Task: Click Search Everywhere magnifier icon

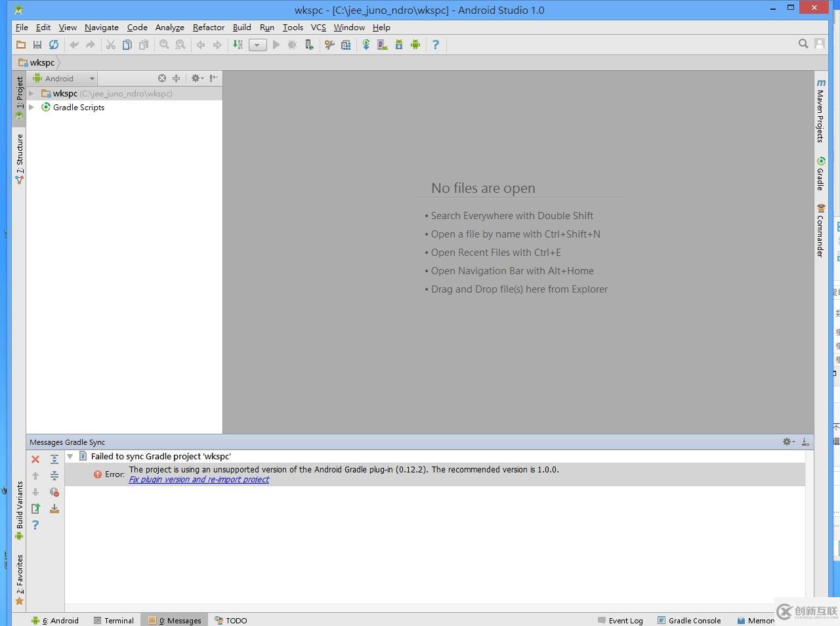Action: point(803,44)
